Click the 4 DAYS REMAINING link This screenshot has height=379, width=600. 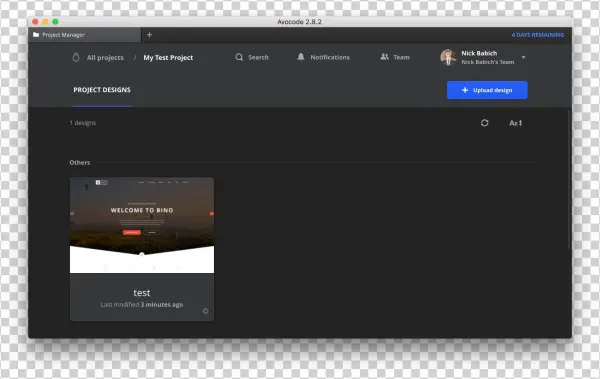click(x=538, y=35)
